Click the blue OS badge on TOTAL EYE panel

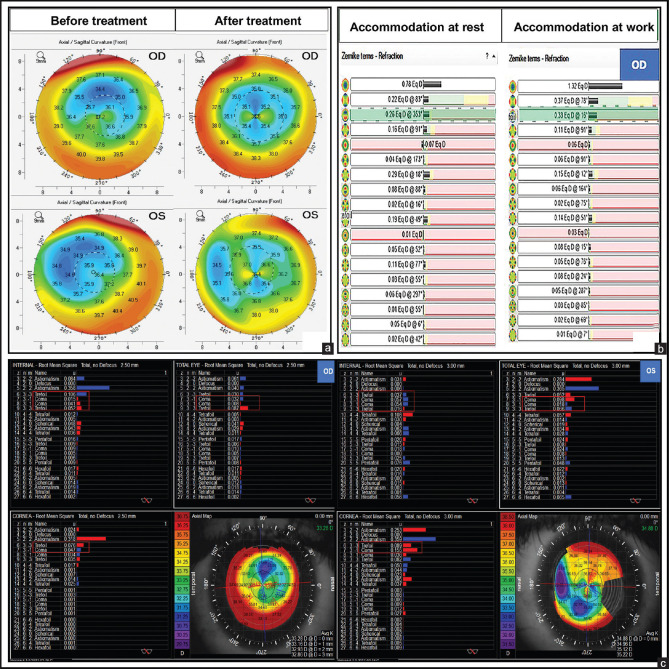[650, 371]
